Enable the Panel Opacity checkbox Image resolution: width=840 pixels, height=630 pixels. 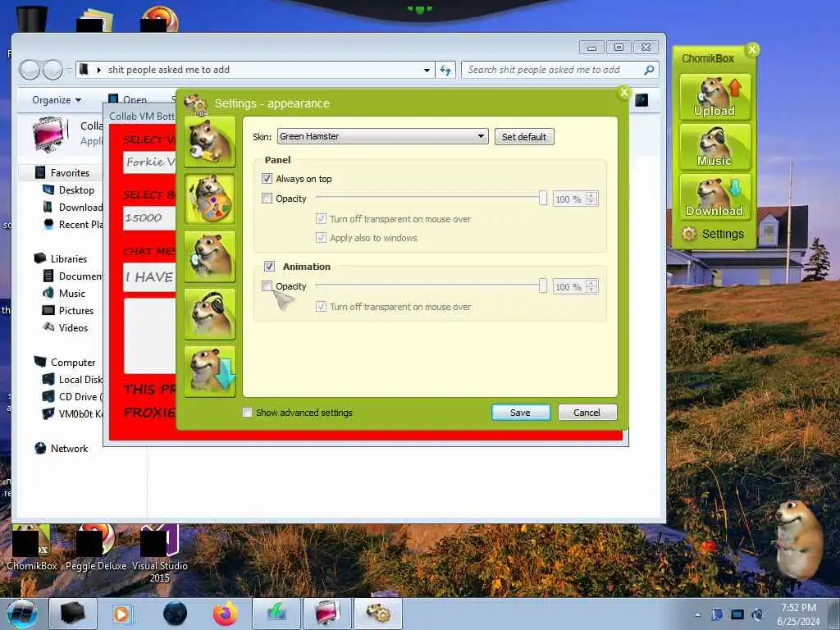tap(267, 199)
